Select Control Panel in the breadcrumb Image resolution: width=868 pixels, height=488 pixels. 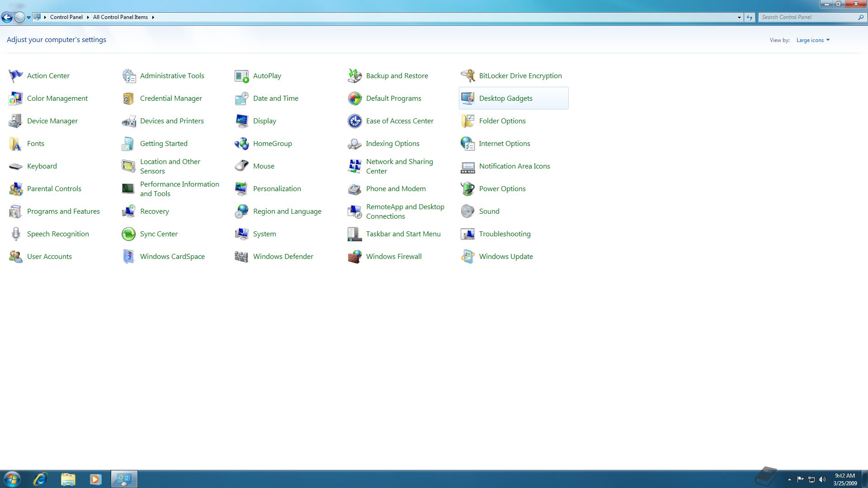[x=66, y=17]
